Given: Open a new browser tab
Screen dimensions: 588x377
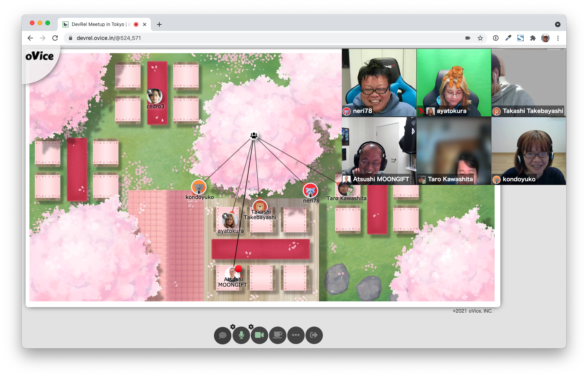Looking at the screenshot, I should click(x=159, y=24).
